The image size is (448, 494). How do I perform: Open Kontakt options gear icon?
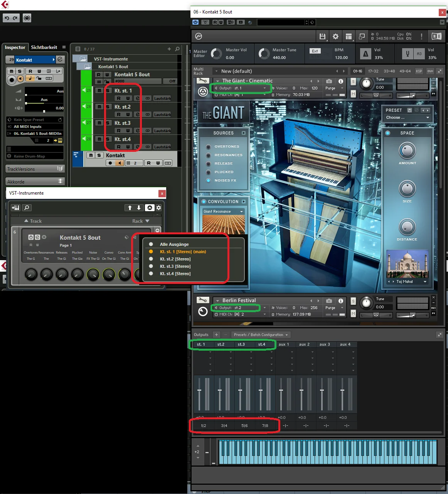(x=335, y=37)
